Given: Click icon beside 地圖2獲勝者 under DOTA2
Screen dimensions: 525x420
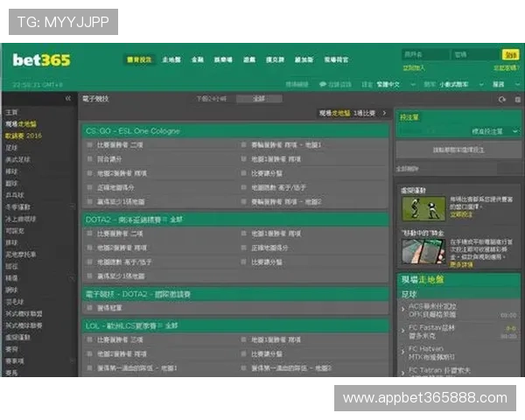Looking at the screenshot, I should [90, 248].
